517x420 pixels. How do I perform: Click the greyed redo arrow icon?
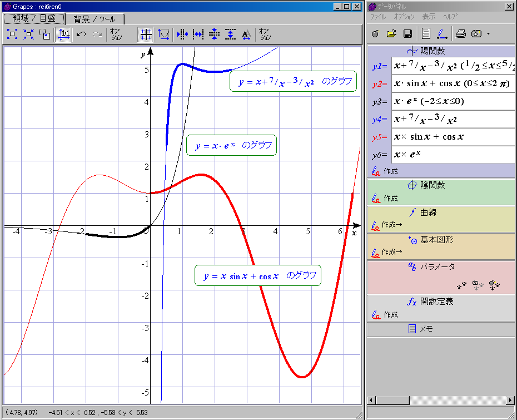(x=97, y=34)
